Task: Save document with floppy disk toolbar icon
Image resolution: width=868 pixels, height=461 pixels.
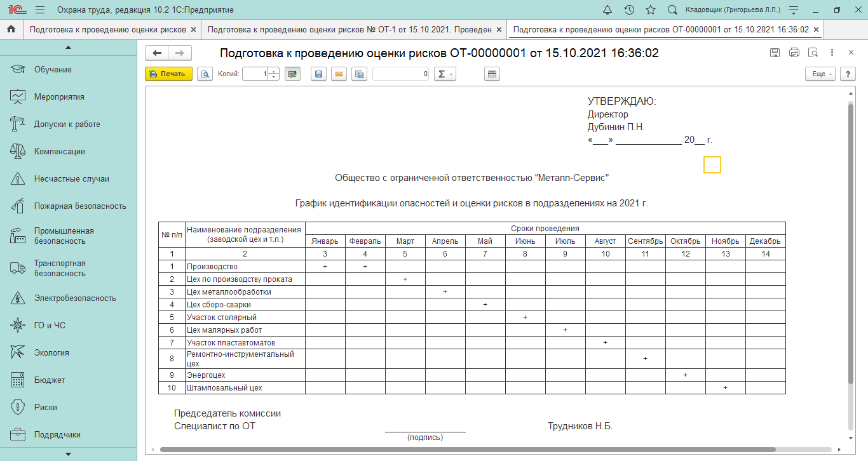Action: (318, 74)
